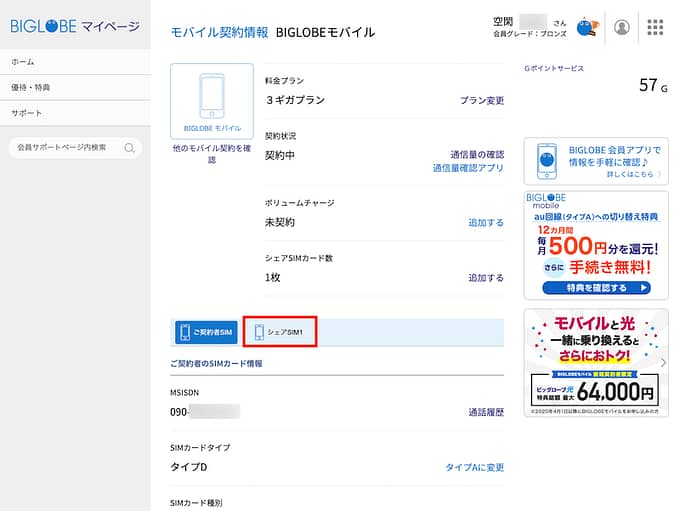Click the BIGLOBE マイページ logo
This screenshot has width=680, height=511.
75,26
